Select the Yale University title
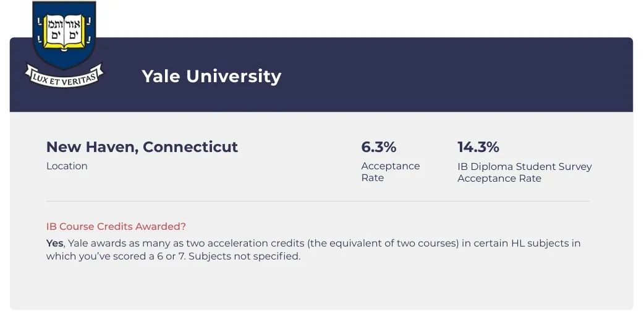The image size is (644, 317). [211, 77]
